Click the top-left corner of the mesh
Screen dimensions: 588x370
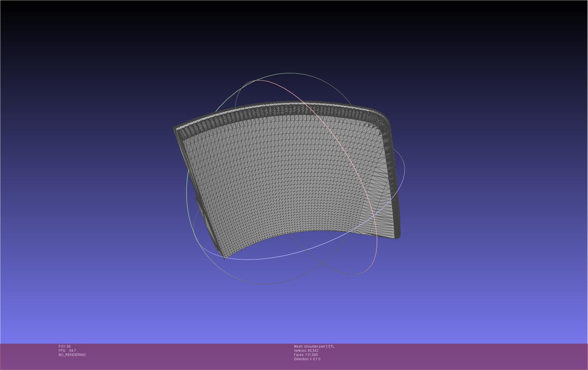pos(175,129)
